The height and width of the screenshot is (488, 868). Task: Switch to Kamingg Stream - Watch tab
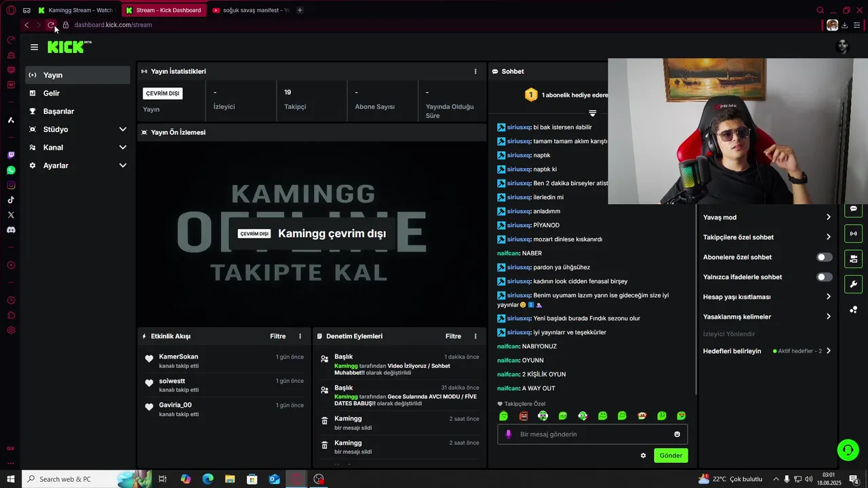[x=75, y=10]
